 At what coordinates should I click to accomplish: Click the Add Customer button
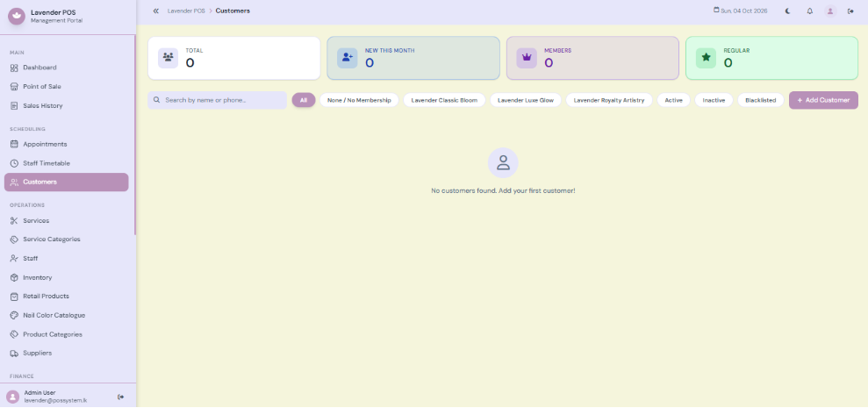point(823,100)
